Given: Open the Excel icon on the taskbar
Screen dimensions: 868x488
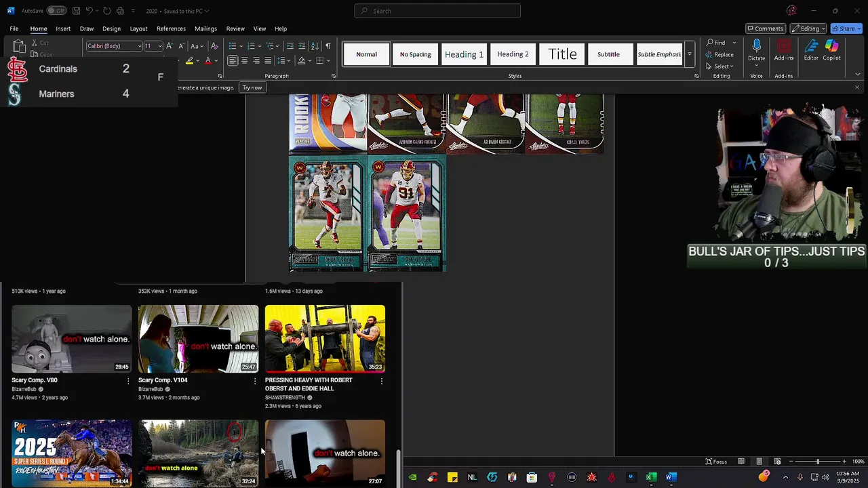Looking at the screenshot, I should click(x=651, y=477).
